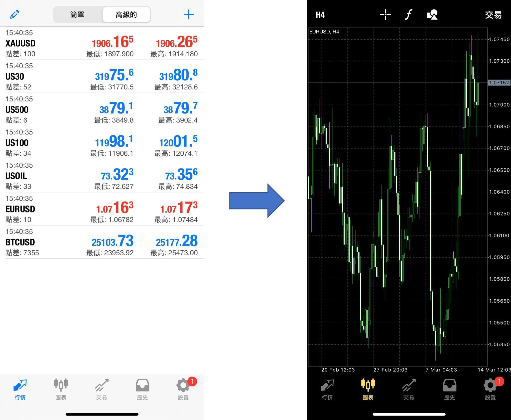The height and width of the screenshot is (420, 511).
Task: Open the USOIL quote row
Action: (x=102, y=176)
